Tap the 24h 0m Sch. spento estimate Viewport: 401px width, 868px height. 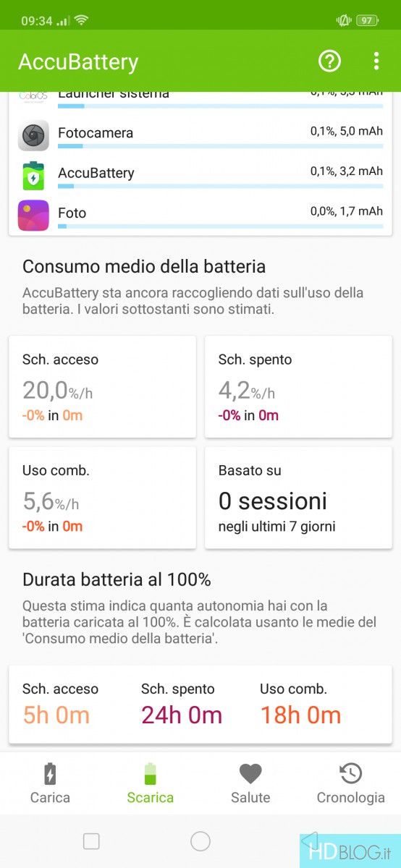click(182, 715)
